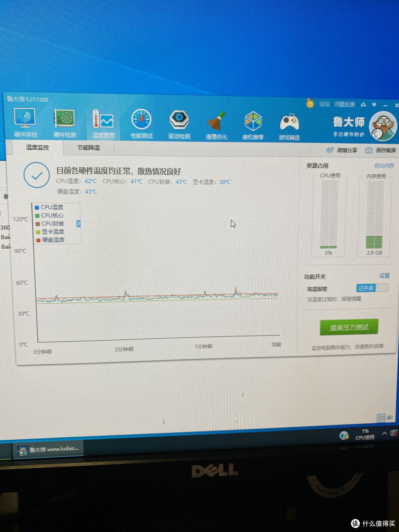
Task: Toggle 显卡温度 series in chart legend
Action: tap(50, 232)
